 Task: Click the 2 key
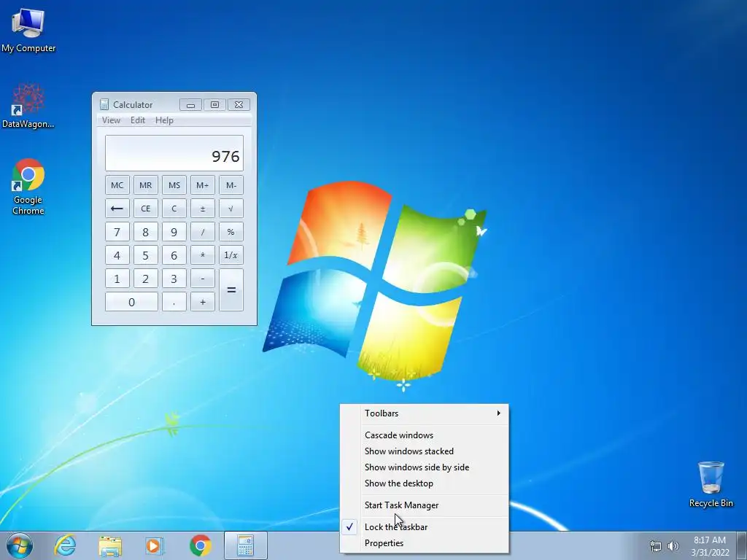point(146,279)
